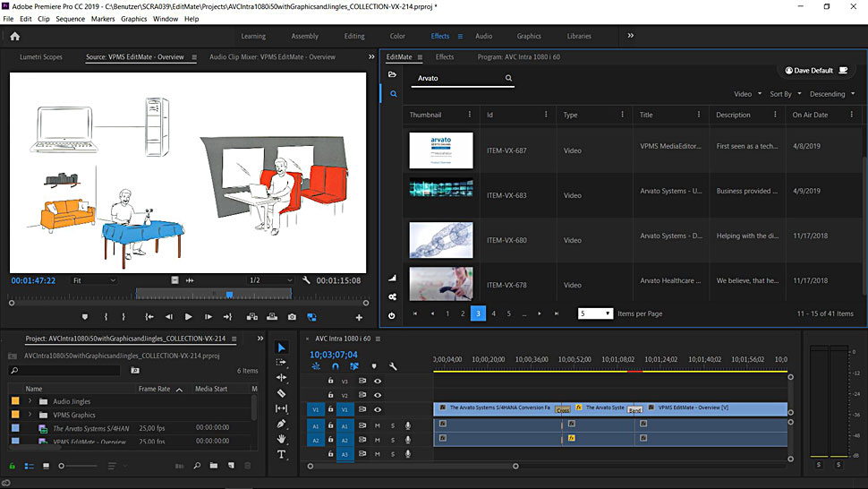Switch to the Color workspace tab

pos(397,37)
